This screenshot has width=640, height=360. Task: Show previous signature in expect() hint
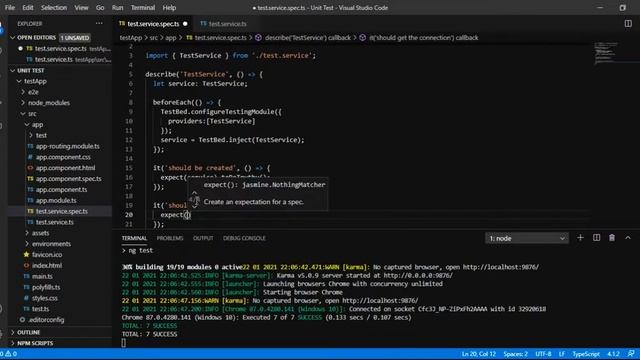tap(195, 193)
